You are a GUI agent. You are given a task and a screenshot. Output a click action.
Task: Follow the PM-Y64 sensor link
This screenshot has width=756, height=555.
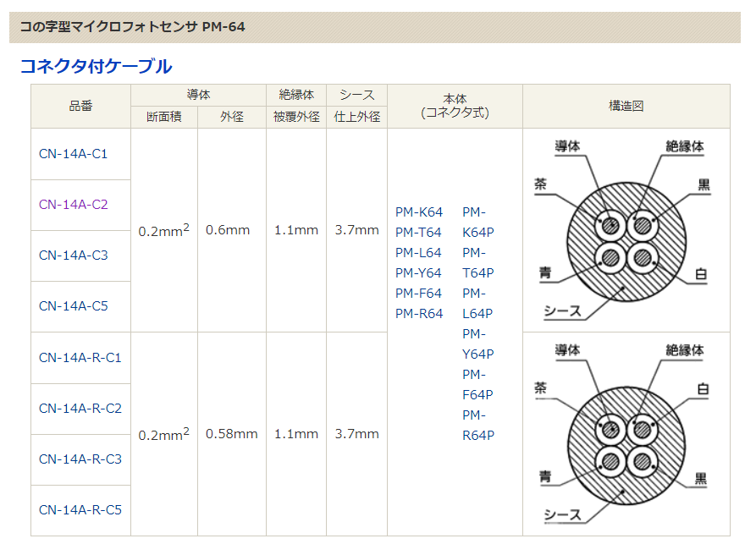pyautogui.click(x=418, y=272)
